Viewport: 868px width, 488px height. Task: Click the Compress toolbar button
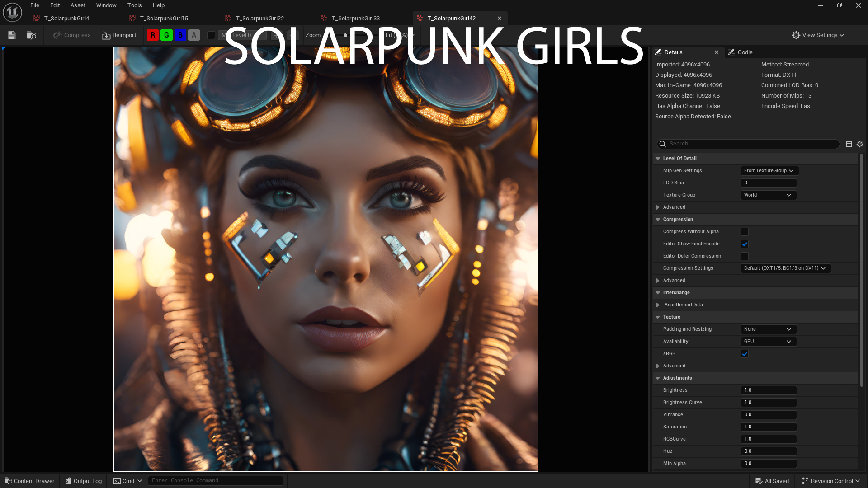[x=72, y=35]
